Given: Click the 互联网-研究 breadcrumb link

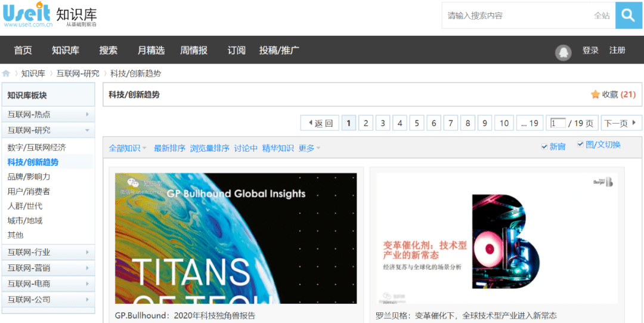Looking at the screenshot, I should pyautogui.click(x=78, y=73).
